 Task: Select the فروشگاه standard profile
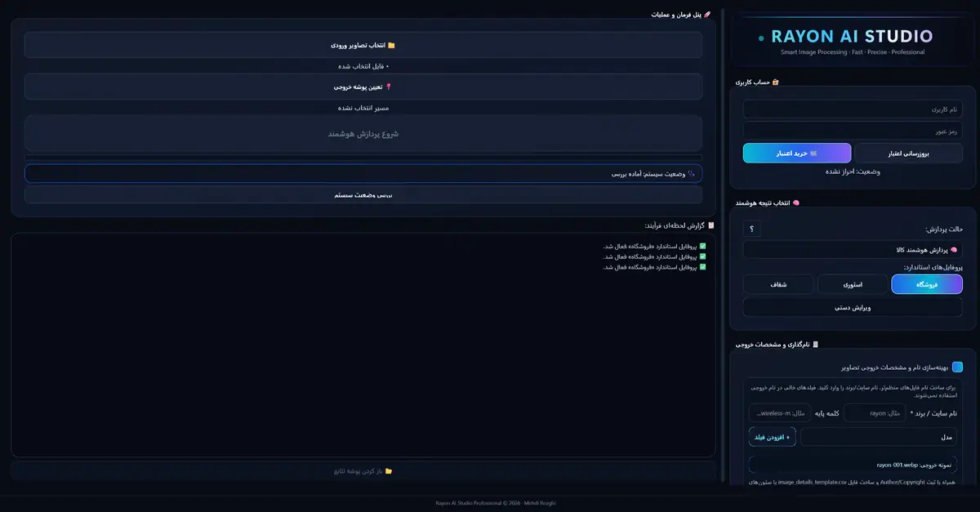pos(927,284)
